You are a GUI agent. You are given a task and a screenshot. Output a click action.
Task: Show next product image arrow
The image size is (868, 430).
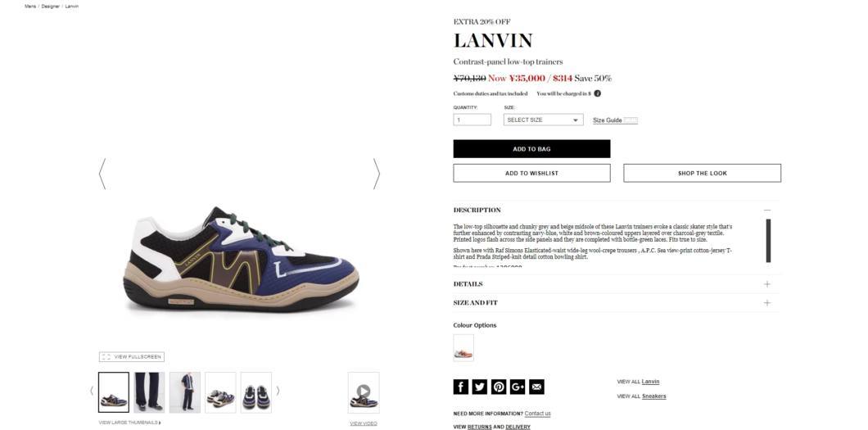click(377, 174)
